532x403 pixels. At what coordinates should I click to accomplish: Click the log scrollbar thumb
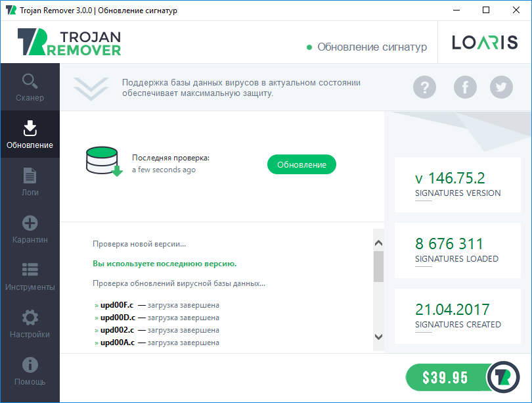point(379,266)
